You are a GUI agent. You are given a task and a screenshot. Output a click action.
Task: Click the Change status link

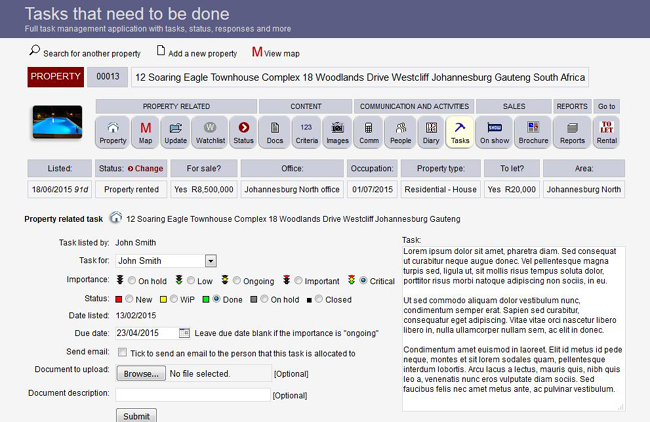click(149, 168)
